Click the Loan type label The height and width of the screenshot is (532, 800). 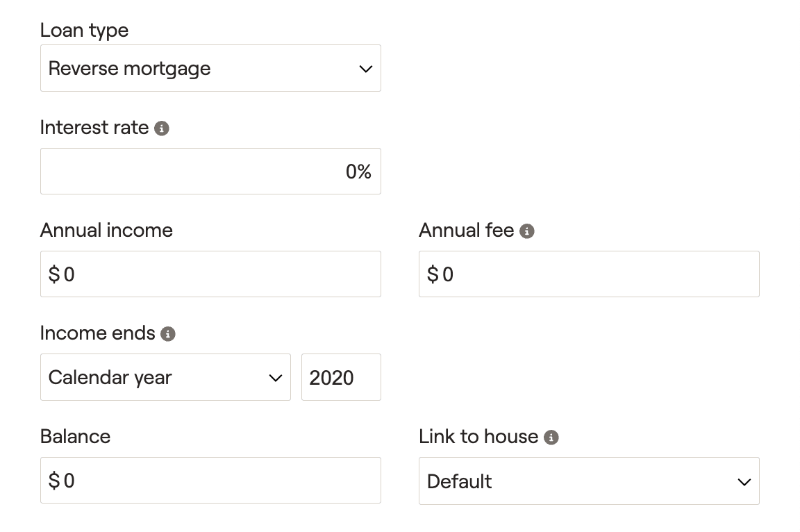[x=84, y=31]
